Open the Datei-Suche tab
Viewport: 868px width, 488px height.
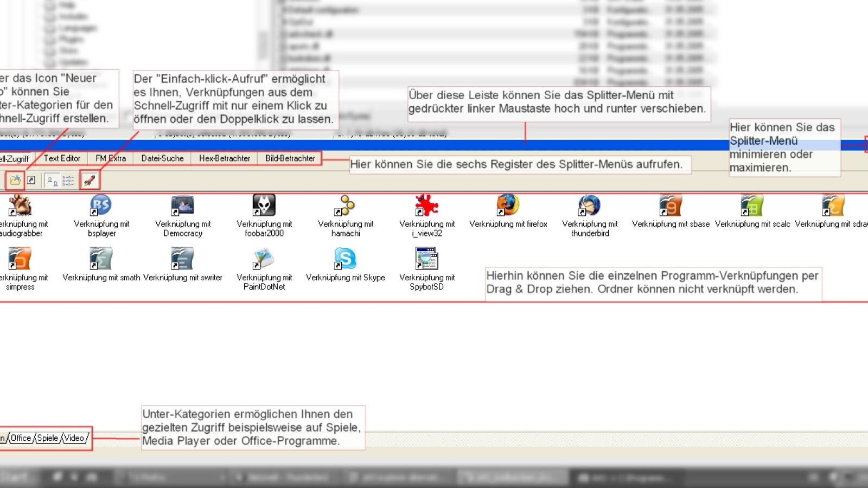pyautogui.click(x=162, y=158)
